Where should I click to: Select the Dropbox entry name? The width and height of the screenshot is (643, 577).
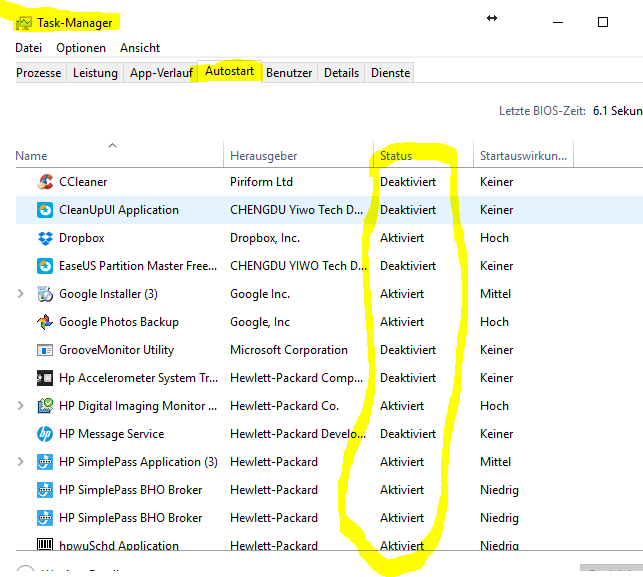click(82, 238)
